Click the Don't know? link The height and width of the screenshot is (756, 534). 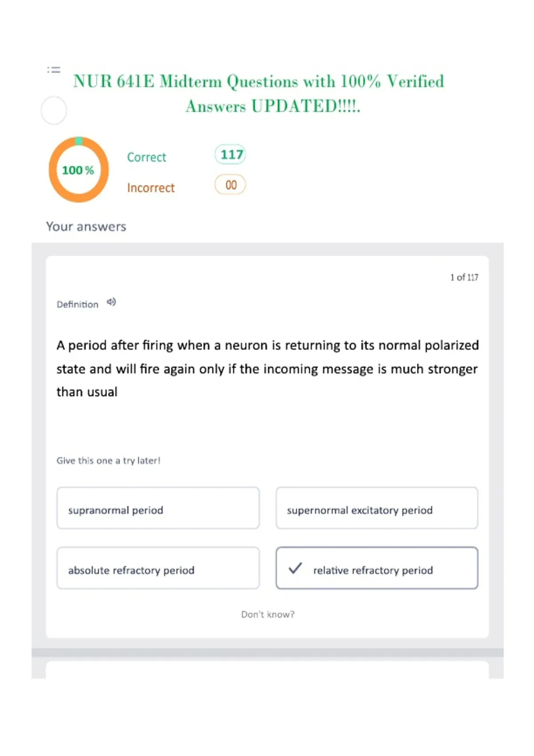(x=268, y=615)
